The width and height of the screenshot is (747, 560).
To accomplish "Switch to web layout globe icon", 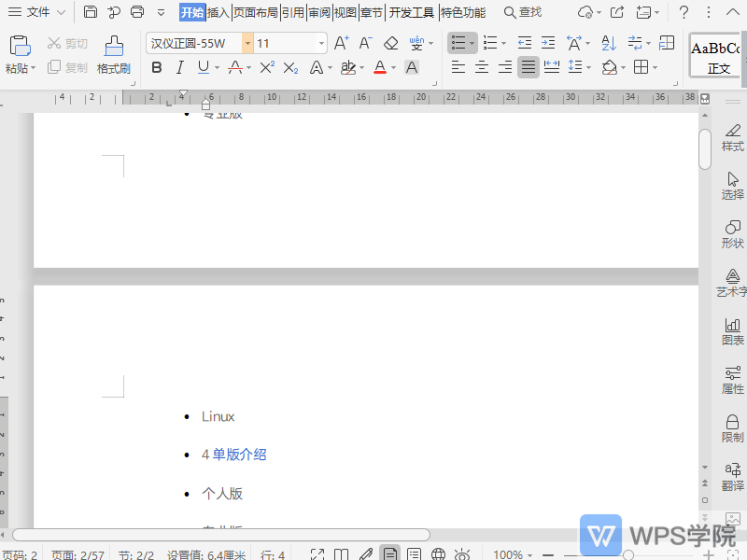I will tap(438, 554).
